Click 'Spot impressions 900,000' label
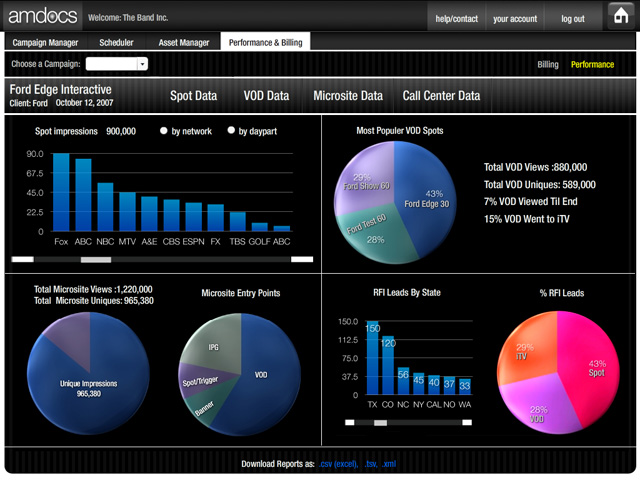640x480 pixels. tap(85, 131)
